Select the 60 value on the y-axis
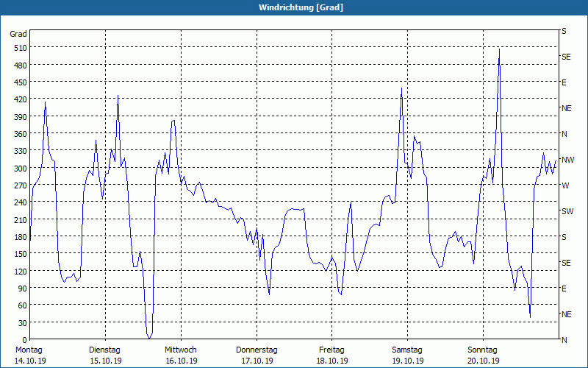 (x=22, y=305)
